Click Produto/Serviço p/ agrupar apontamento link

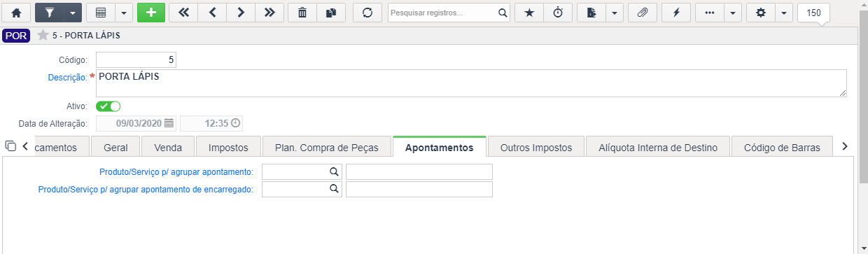click(176, 171)
